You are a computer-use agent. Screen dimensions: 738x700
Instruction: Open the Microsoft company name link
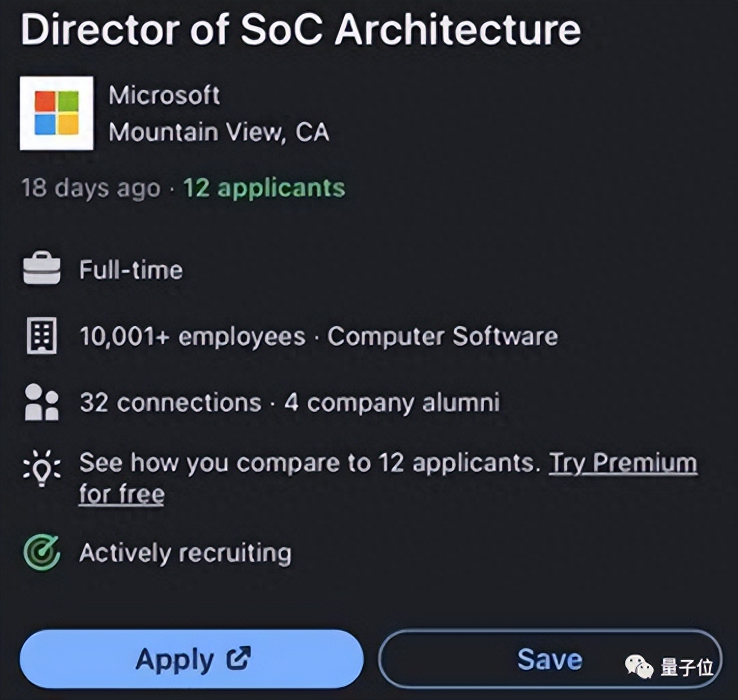coord(164,95)
